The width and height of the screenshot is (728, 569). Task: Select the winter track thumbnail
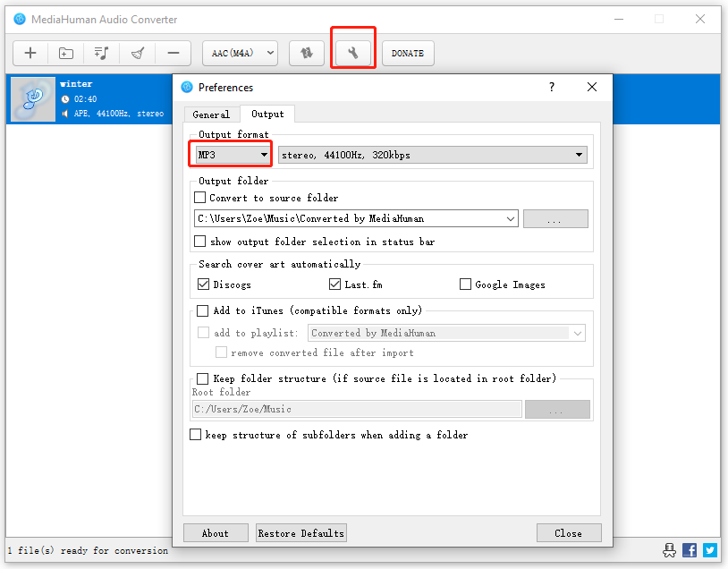click(x=33, y=99)
